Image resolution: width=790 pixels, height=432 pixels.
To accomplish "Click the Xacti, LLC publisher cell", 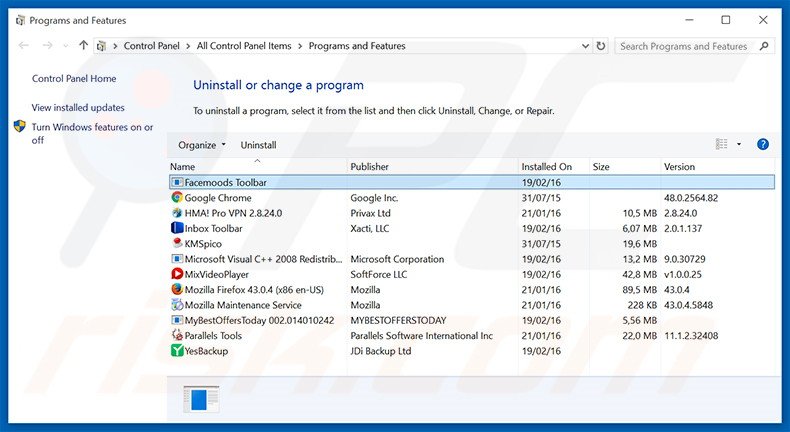I will coord(370,228).
